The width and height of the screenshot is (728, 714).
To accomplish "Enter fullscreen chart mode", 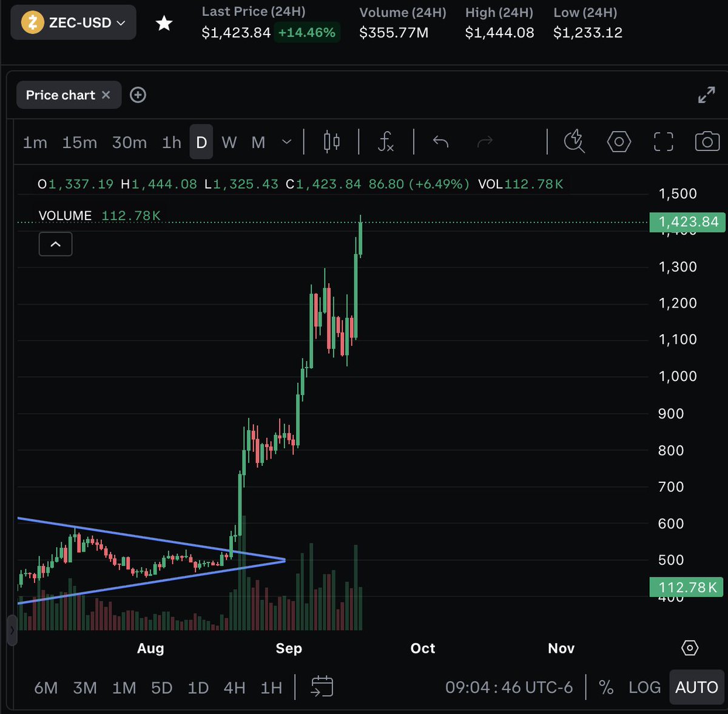I will tap(663, 141).
